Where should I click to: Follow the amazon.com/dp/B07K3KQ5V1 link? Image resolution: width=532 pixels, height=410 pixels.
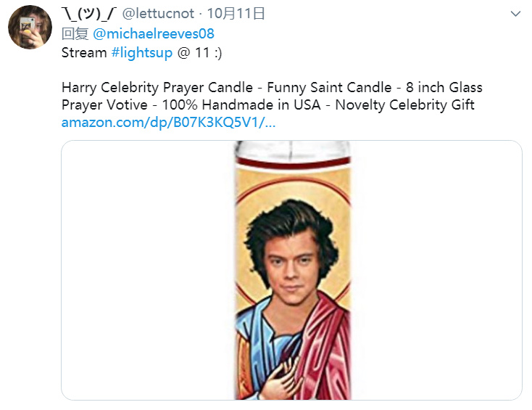click(168, 123)
